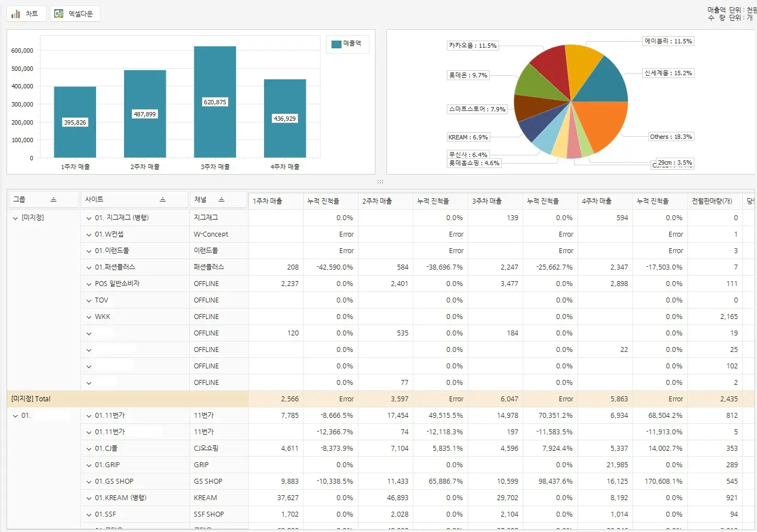Expand the 01.W컨셉 site row

click(x=89, y=234)
